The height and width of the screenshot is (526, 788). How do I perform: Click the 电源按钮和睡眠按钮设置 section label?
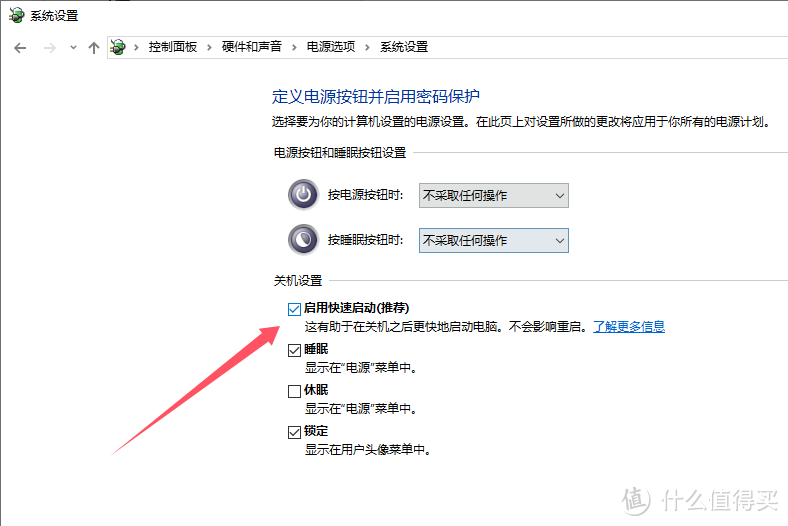pyautogui.click(x=340, y=153)
